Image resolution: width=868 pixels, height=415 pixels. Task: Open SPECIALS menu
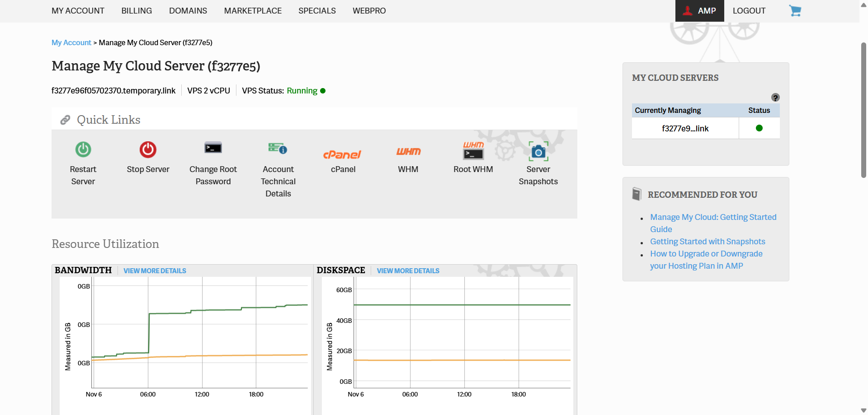pos(317,11)
